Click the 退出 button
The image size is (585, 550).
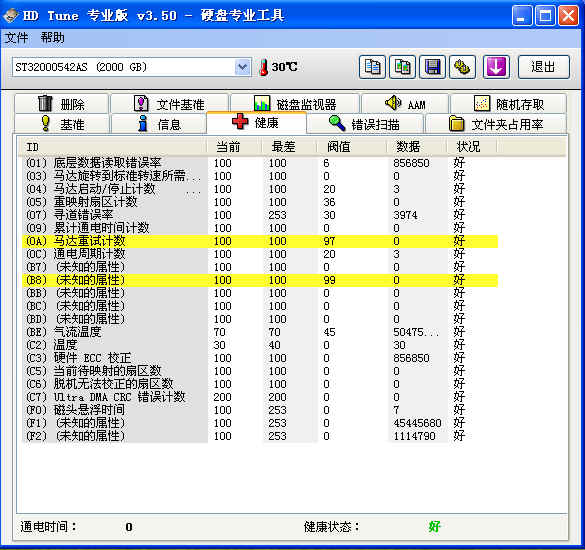(x=544, y=67)
